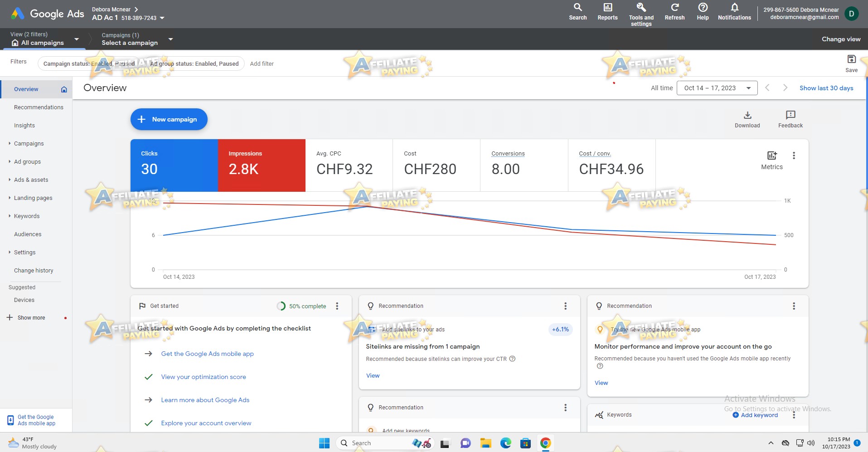Click the green D account avatar

coord(852,14)
